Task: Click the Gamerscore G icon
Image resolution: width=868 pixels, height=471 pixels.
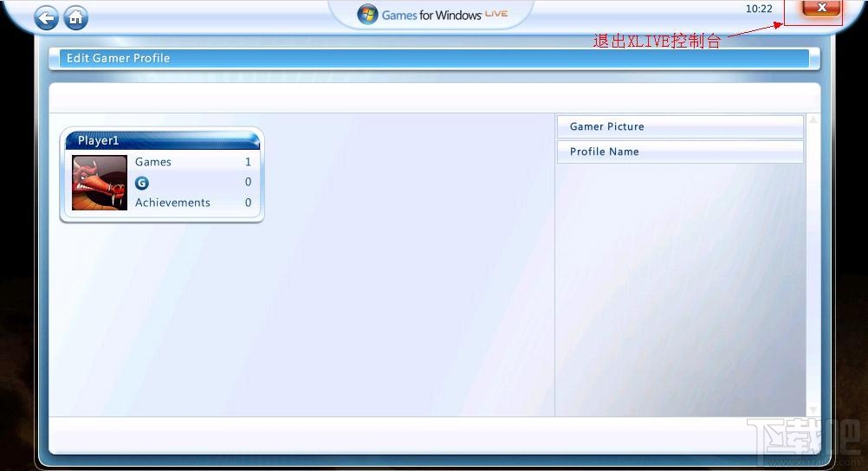Action: 142,183
